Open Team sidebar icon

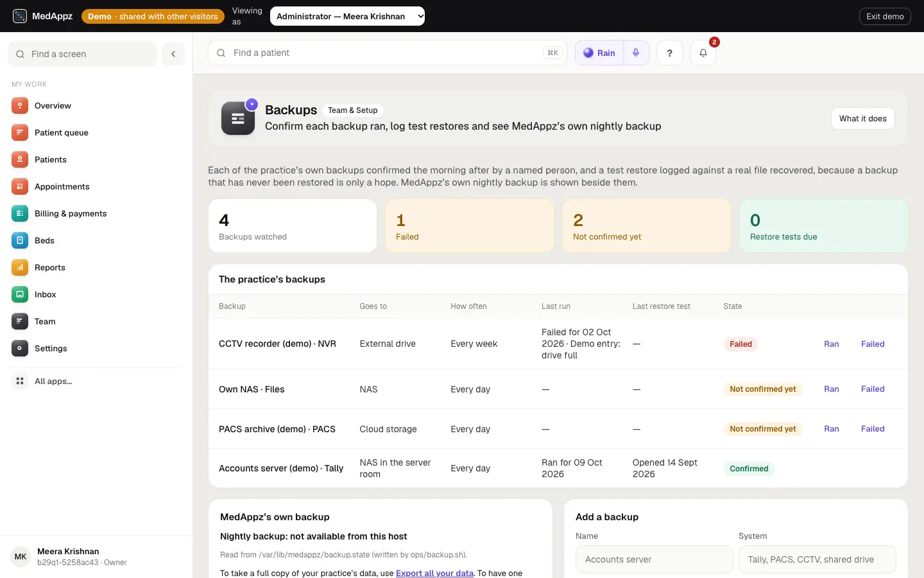20,321
